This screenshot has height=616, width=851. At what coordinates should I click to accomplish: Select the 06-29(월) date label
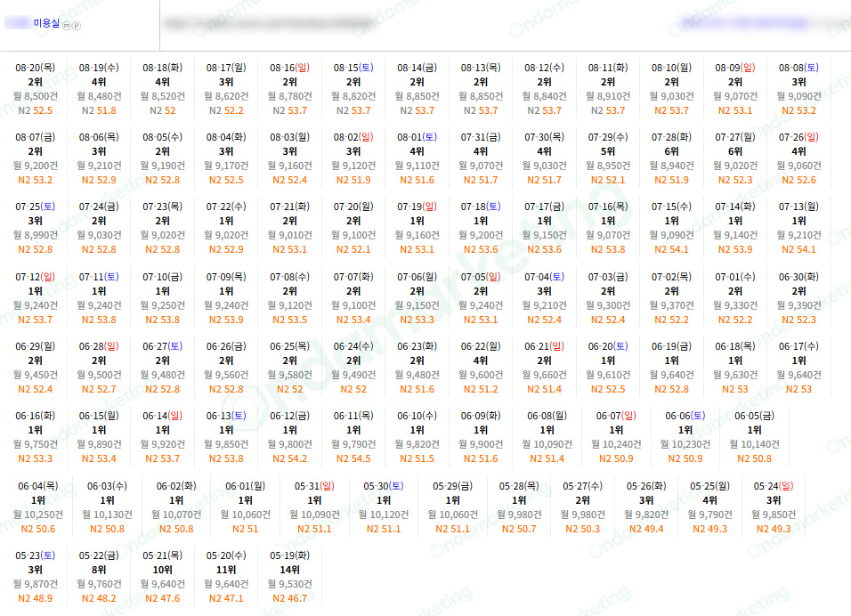[x=36, y=346]
